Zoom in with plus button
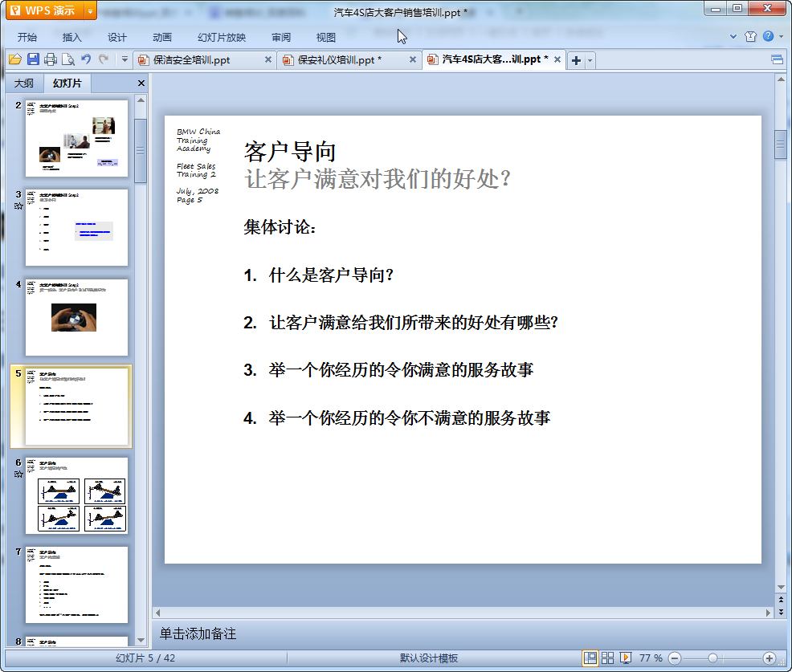 pyautogui.click(x=770, y=658)
